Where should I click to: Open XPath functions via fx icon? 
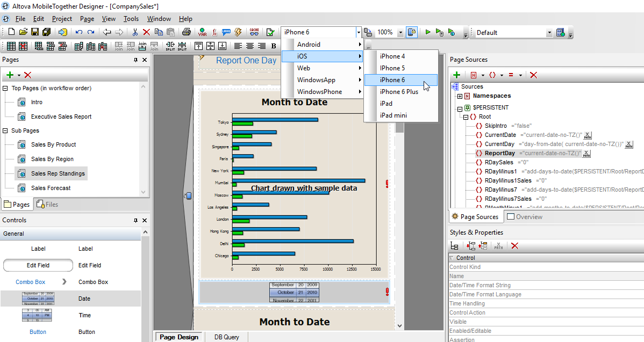[214, 32]
